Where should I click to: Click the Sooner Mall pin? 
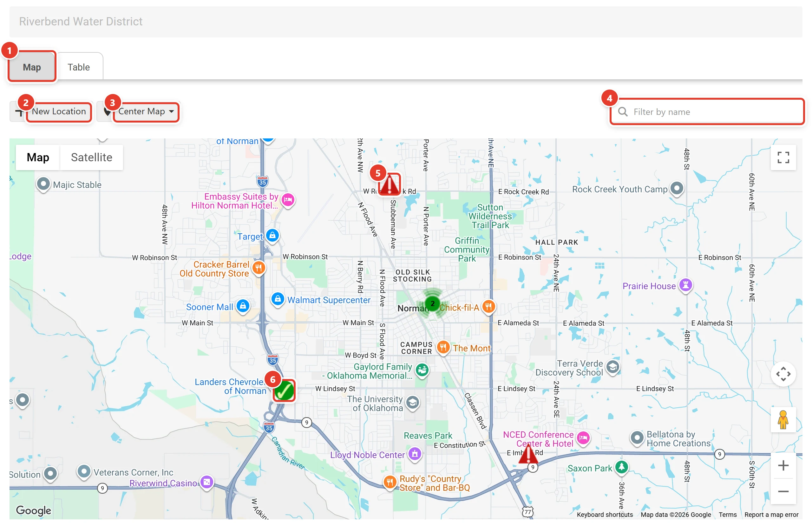click(243, 306)
